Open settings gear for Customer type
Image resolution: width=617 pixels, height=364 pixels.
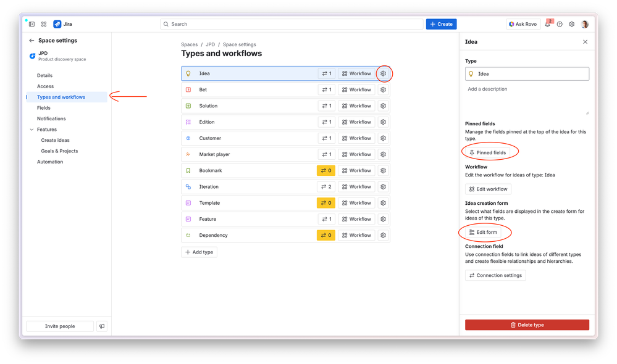[x=384, y=138]
